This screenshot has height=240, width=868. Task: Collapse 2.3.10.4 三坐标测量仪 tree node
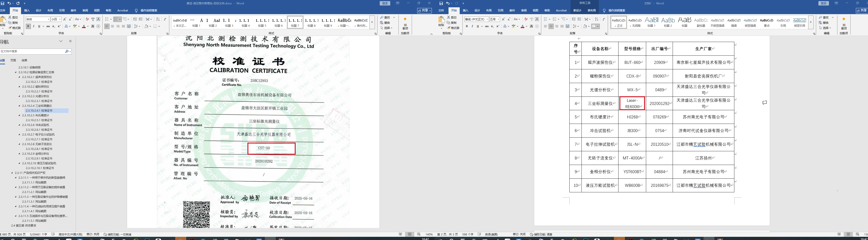pyautogui.click(x=19, y=106)
